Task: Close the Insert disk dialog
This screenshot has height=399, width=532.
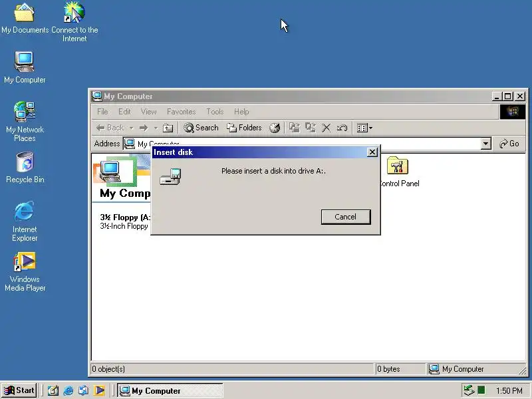Action: click(x=372, y=152)
